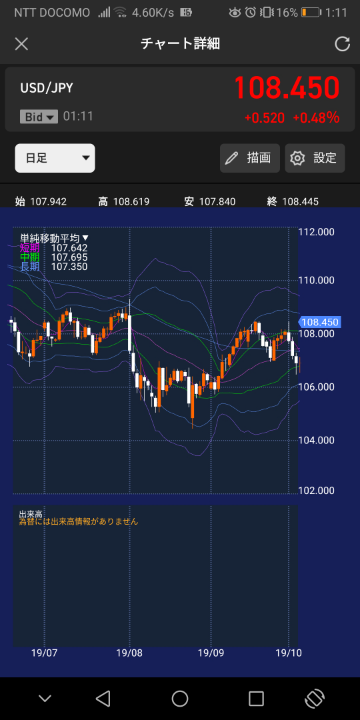Tap the 106.000 axis label

pyautogui.click(x=316, y=387)
